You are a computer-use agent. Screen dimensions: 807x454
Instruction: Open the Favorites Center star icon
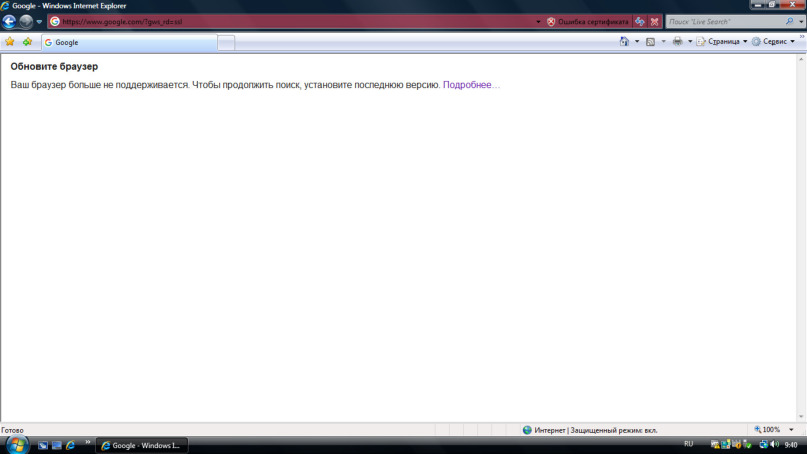click(x=10, y=42)
